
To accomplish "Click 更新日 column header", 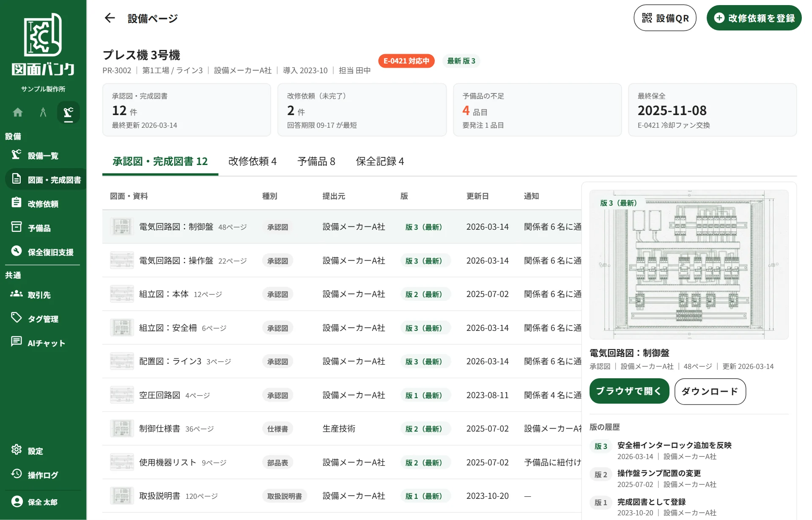I will 477,196.
